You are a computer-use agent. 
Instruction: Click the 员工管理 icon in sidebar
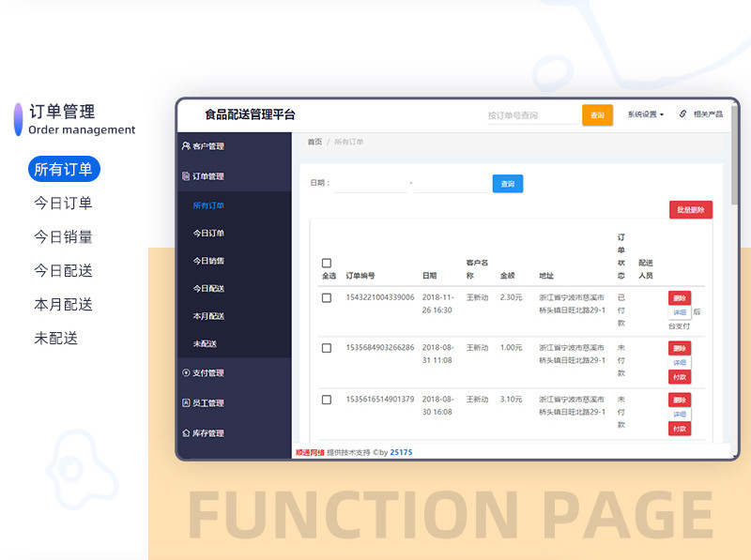point(186,403)
